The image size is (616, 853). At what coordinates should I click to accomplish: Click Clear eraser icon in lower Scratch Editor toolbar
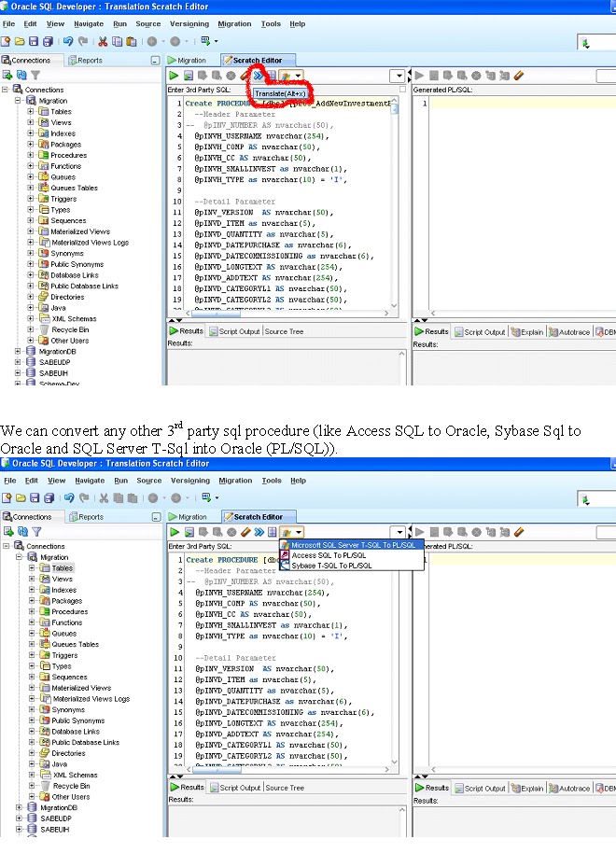click(x=245, y=532)
